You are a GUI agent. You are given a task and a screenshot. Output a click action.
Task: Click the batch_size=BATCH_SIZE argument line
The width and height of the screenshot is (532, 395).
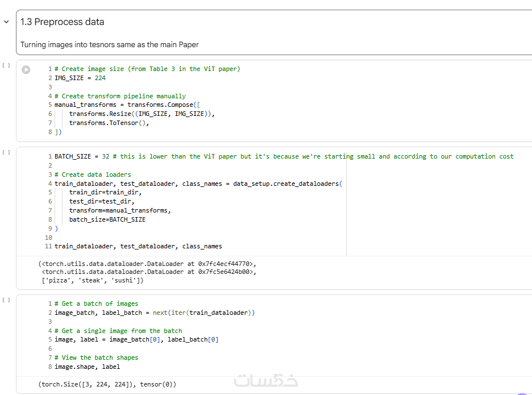tap(107, 219)
